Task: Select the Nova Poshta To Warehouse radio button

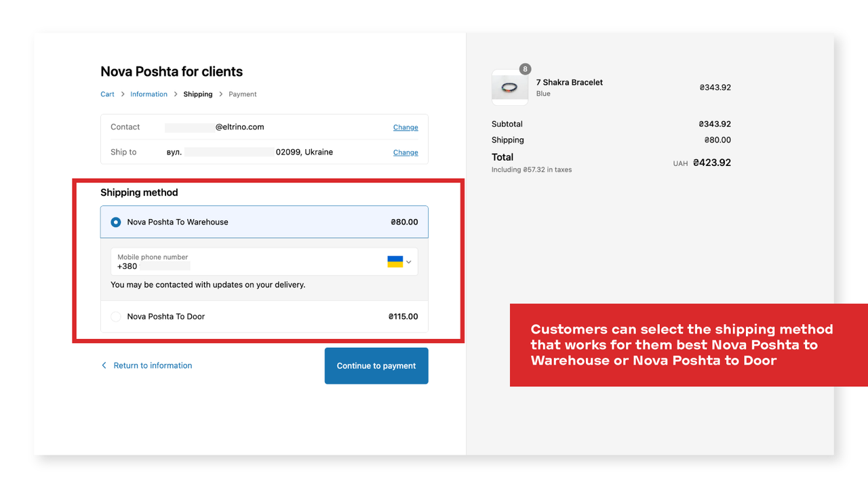Action: [x=115, y=222]
